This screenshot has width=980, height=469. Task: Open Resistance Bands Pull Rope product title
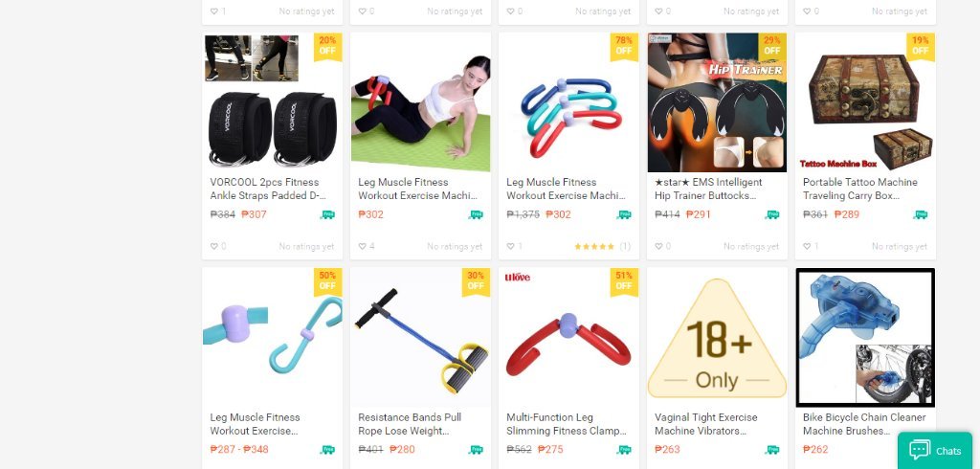[410, 424]
